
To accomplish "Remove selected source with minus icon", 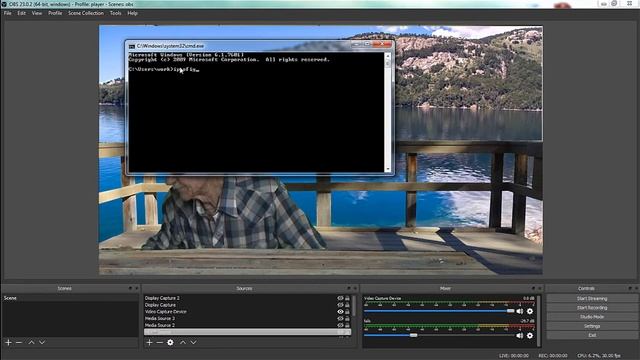I will click(160, 342).
